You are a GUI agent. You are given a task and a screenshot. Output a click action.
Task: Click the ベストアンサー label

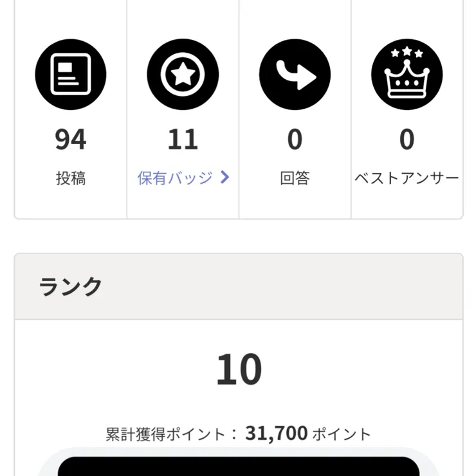click(407, 178)
